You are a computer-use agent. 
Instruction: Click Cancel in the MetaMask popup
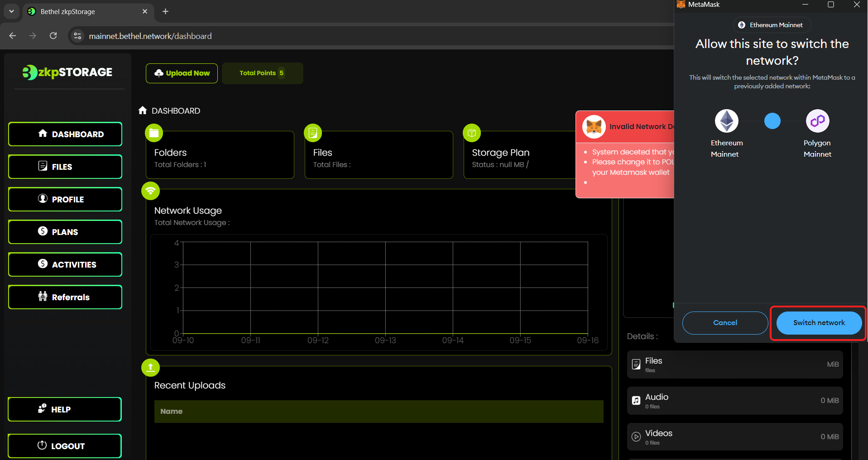click(725, 323)
